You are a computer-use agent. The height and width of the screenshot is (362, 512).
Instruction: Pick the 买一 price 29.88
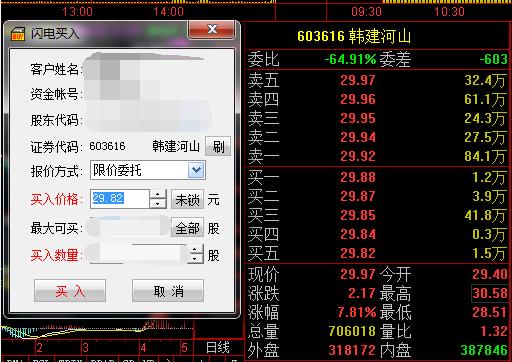358,177
